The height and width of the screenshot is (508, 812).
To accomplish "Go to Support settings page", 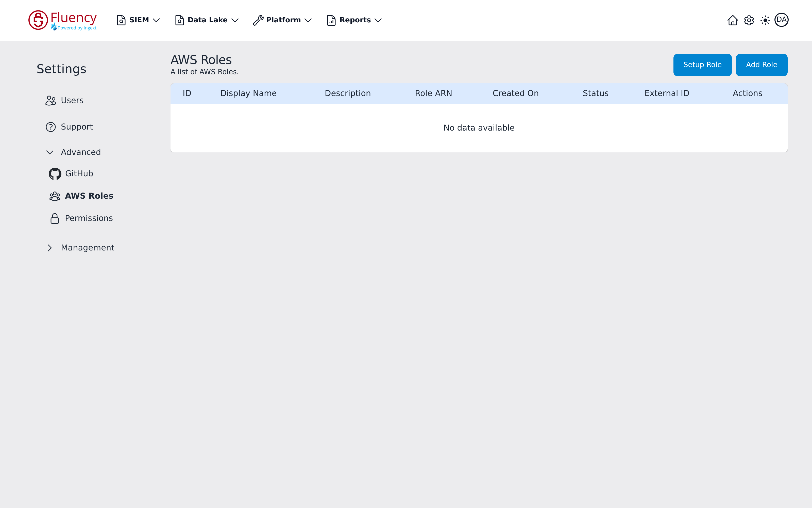I will (77, 127).
